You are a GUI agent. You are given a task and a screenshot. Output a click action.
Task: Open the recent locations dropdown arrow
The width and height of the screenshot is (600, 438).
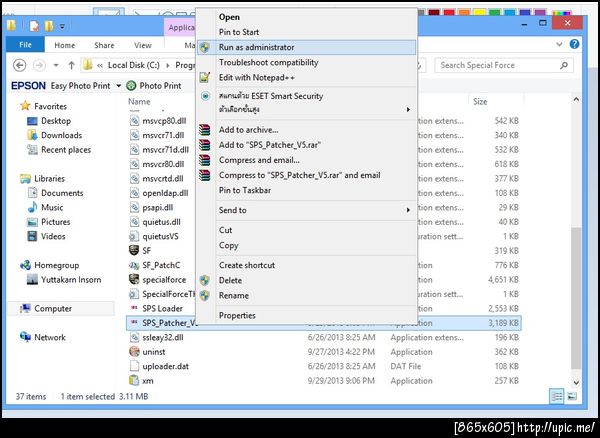pos(56,65)
